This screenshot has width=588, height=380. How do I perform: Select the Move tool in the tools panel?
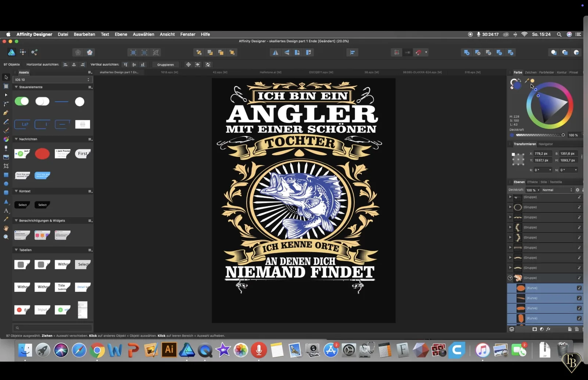click(x=6, y=77)
